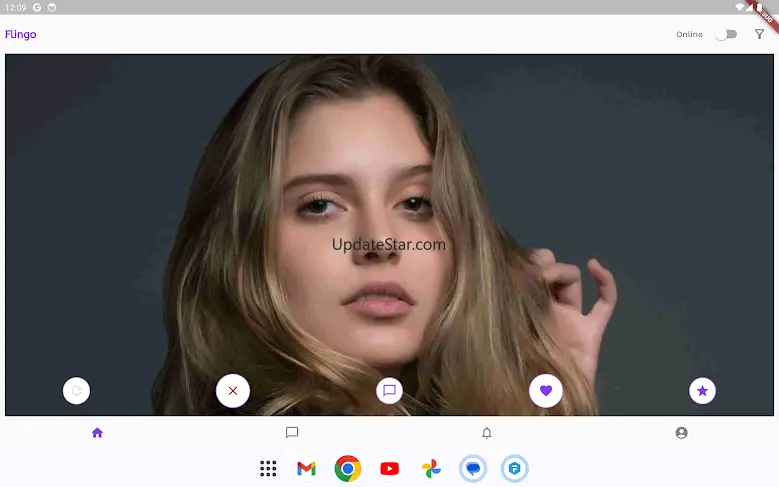The height and width of the screenshot is (487, 779).
Task: Click the Online label text
Action: pyautogui.click(x=689, y=34)
